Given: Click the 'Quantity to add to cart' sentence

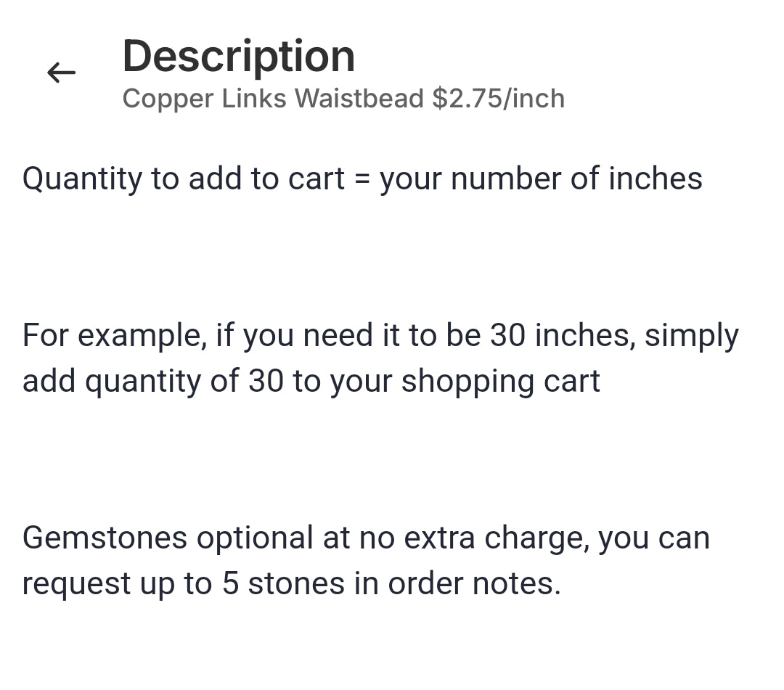Looking at the screenshot, I should [x=362, y=178].
